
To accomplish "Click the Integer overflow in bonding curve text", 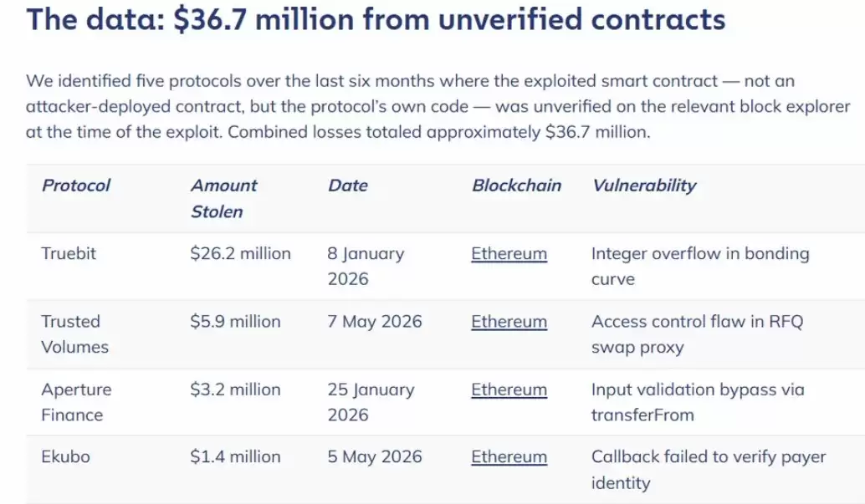I will point(700,267).
